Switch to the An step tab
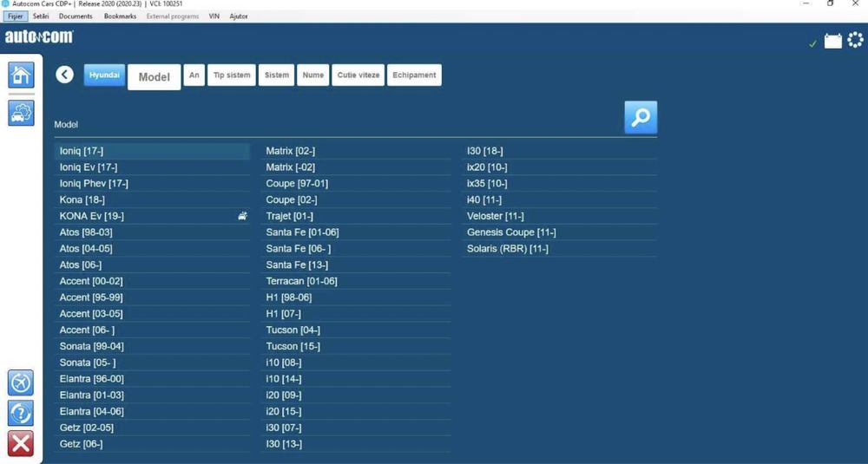The image size is (868, 464). [x=194, y=75]
